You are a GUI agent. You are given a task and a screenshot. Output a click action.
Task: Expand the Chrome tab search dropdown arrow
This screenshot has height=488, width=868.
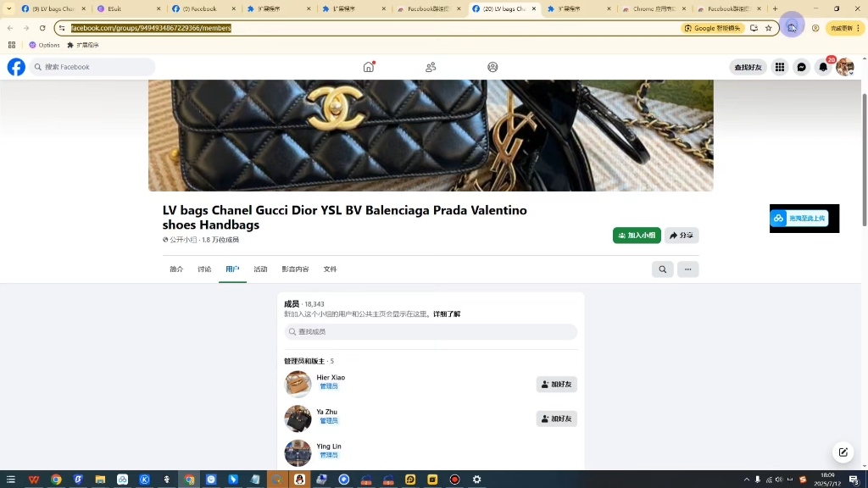[x=8, y=8]
